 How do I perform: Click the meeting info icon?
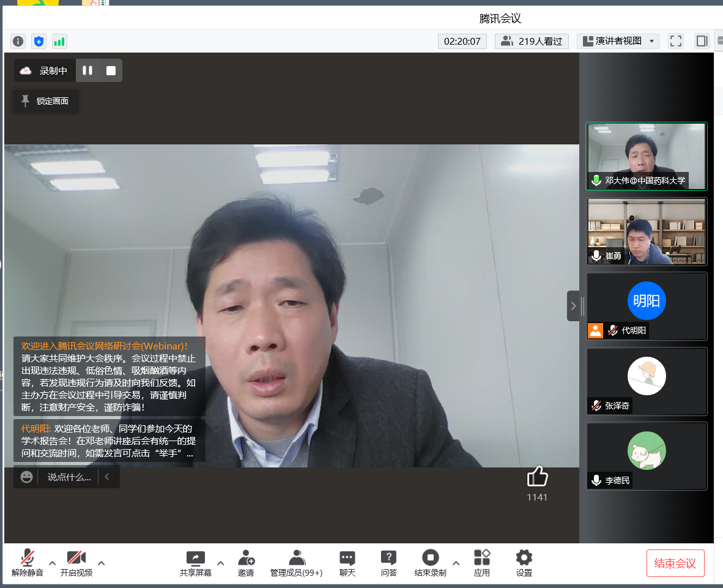pyautogui.click(x=18, y=41)
